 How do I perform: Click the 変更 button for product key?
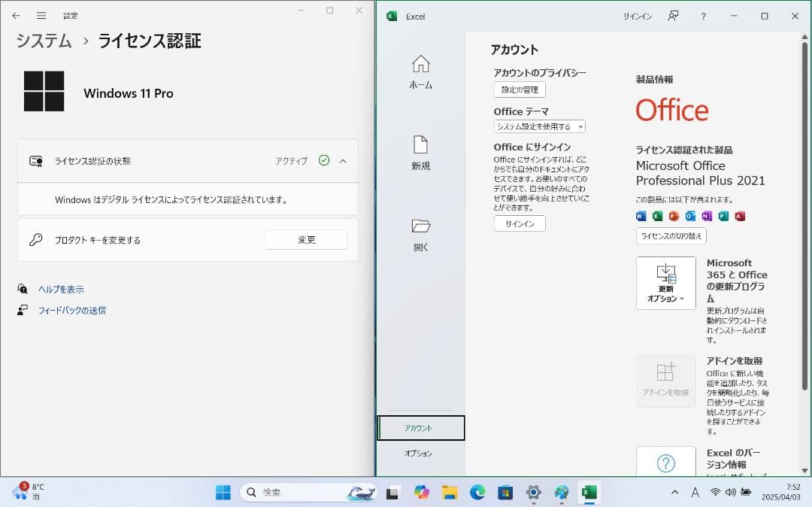(x=307, y=240)
